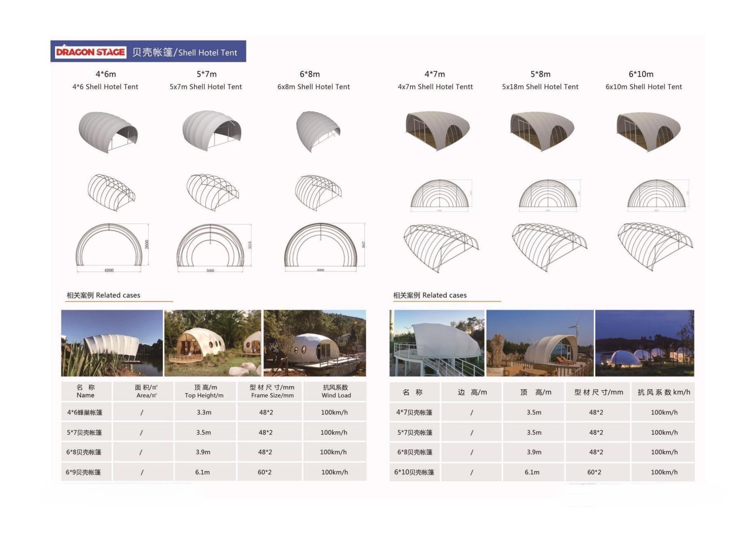Click the 名称 Name column header
The height and width of the screenshot is (535, 756).
tap(86, 391)
